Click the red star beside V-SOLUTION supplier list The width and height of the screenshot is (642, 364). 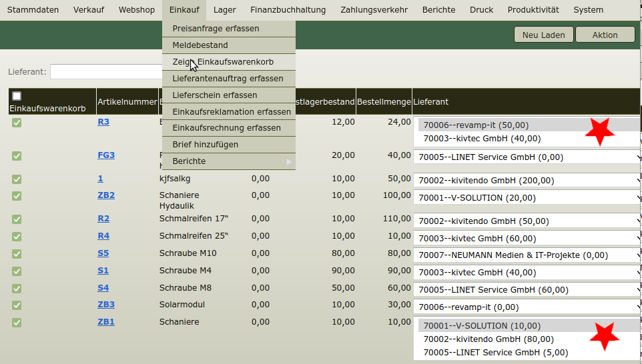tap(605, 336)
